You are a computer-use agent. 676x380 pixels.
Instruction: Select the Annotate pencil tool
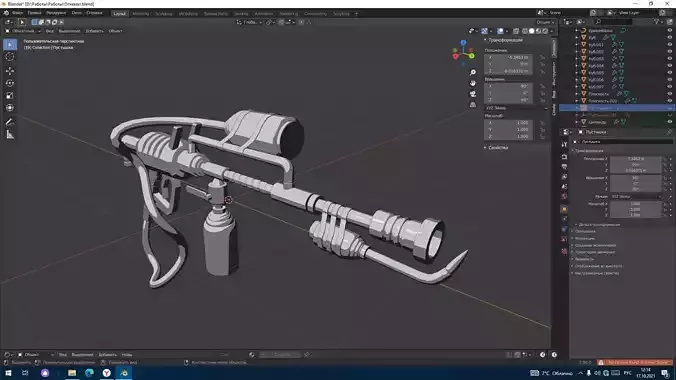point(10,122)
